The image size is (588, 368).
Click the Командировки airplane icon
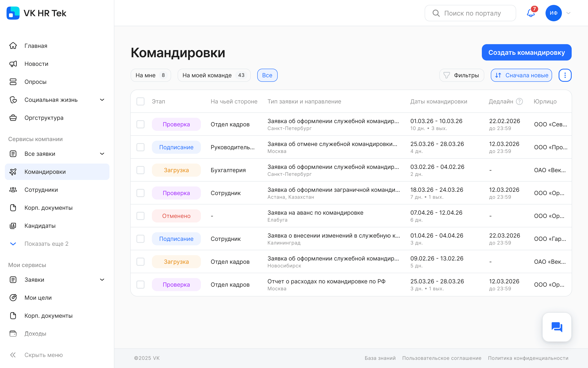click(x=13, y=172)
